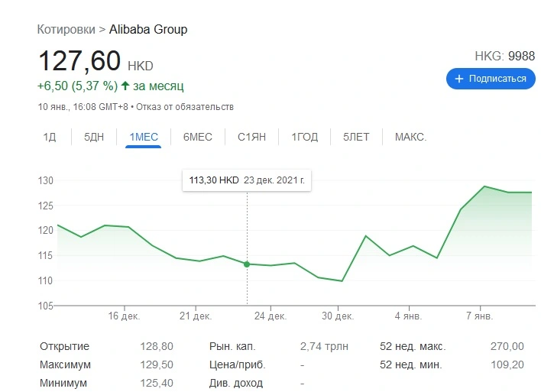
Task: Click the Подписаться follow button
Action: [x=491, y=79]
